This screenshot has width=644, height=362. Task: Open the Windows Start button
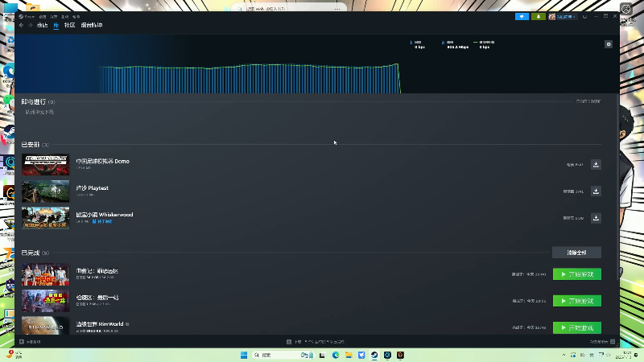[x=244, y=355]
